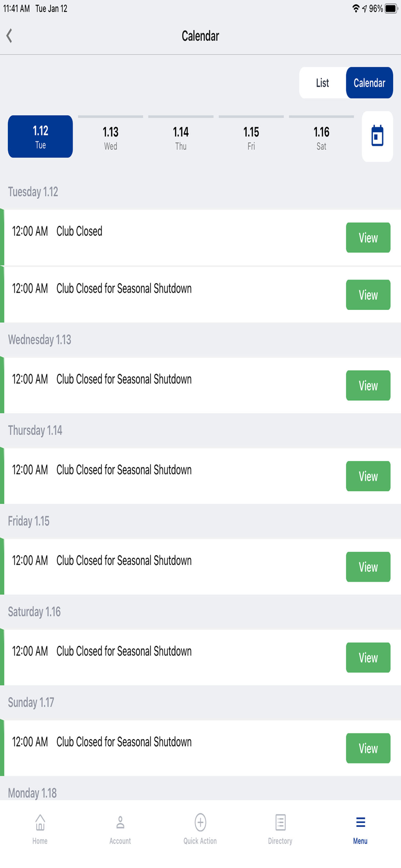This screenshot has width=401, height=868.
Task: Tap the Quick Action plus icon
Action: 200,822
